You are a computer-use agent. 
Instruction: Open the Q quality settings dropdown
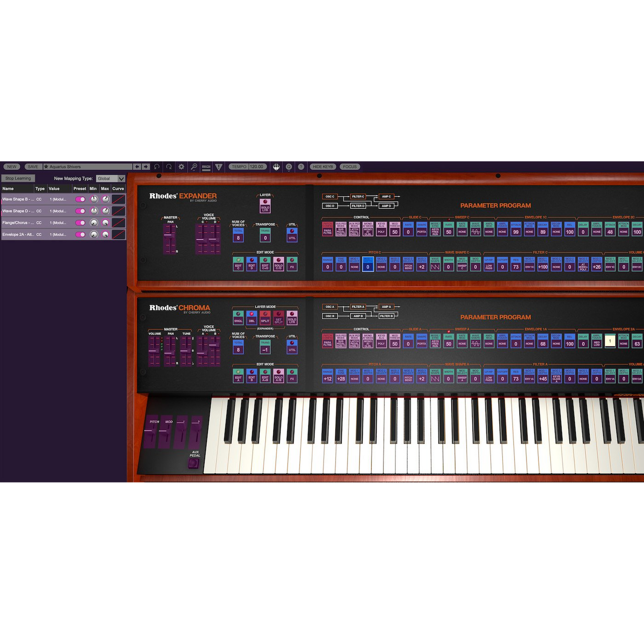289,167
